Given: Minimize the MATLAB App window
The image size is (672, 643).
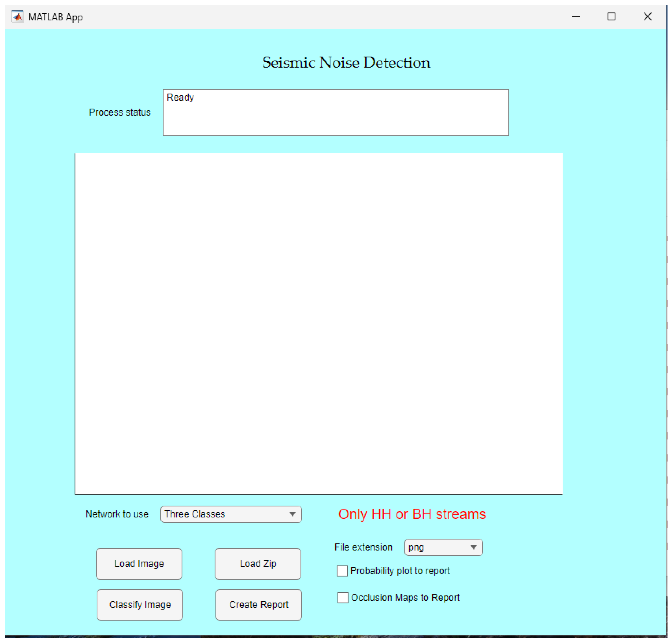Looking at the screenshot, I should [x=576, y=16].
